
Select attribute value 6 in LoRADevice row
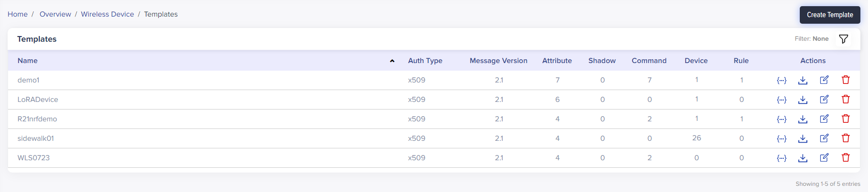pyautogui.click(x=558, y=100)
